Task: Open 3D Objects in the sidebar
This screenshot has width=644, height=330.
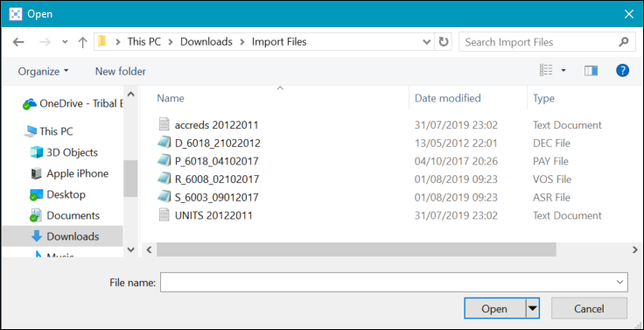Action: pos(64,152)
